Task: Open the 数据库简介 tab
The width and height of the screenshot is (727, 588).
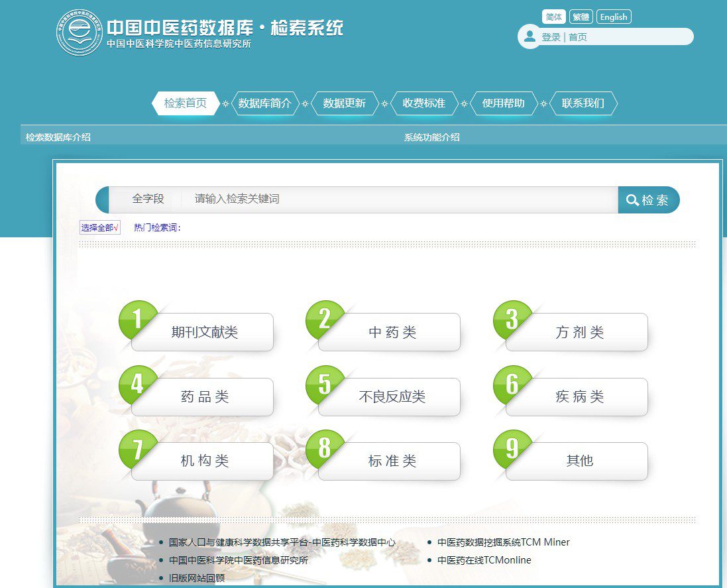Action: (x=264, y=103)
